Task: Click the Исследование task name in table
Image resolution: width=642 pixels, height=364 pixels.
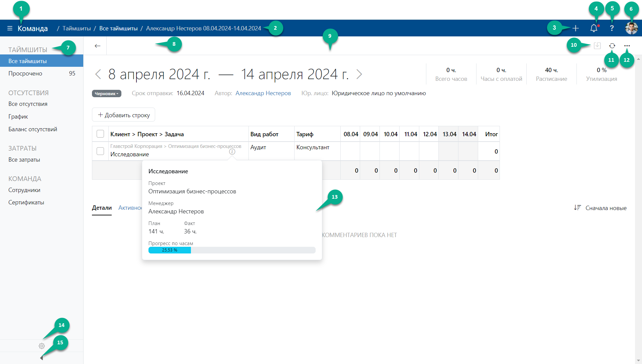Action: pos(129,154)
